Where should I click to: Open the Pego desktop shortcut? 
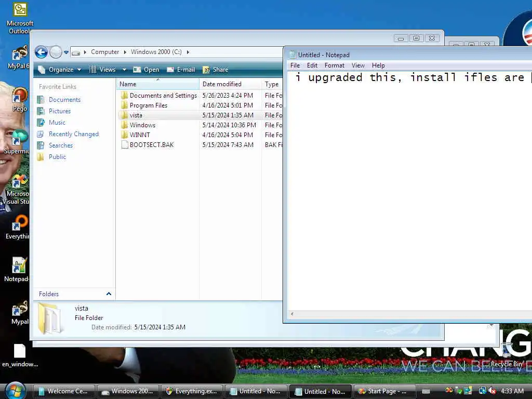point(19,99)
